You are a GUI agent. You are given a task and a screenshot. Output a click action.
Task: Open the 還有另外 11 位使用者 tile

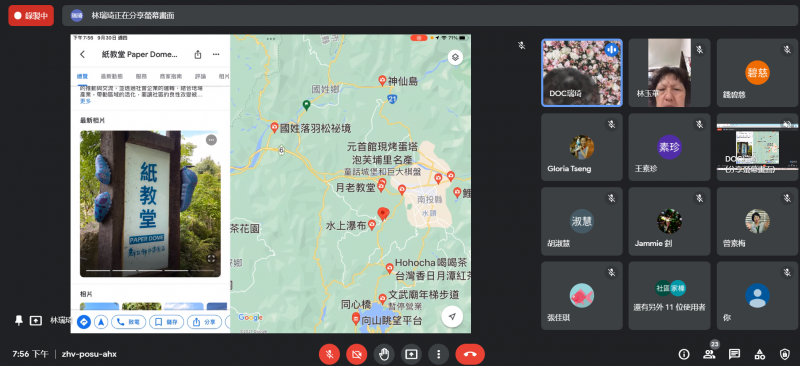pyautogui.click(x=669, y=296)
